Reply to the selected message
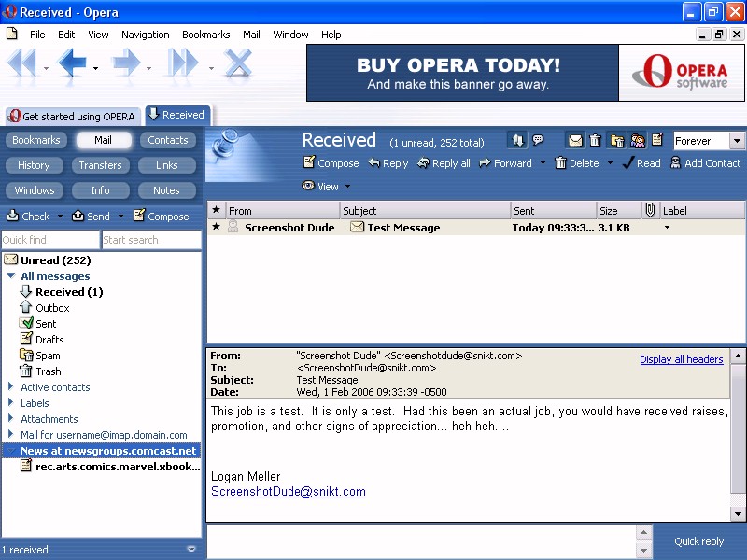 [x=388, y=162]
